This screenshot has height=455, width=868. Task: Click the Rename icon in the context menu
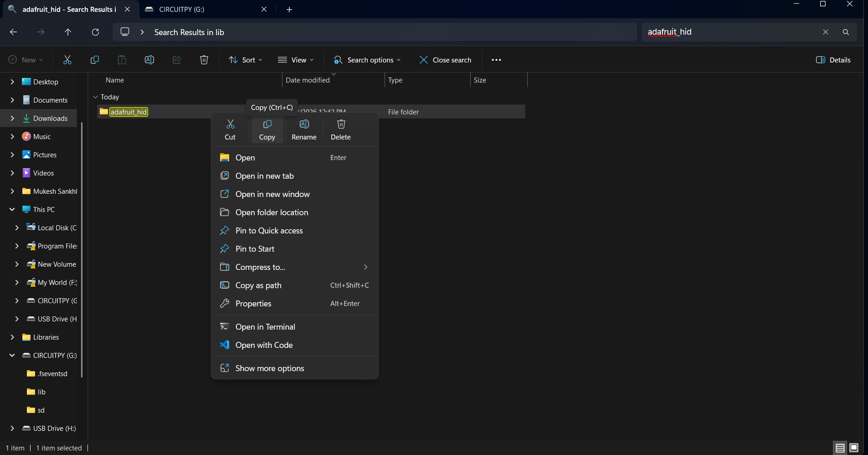304,124
